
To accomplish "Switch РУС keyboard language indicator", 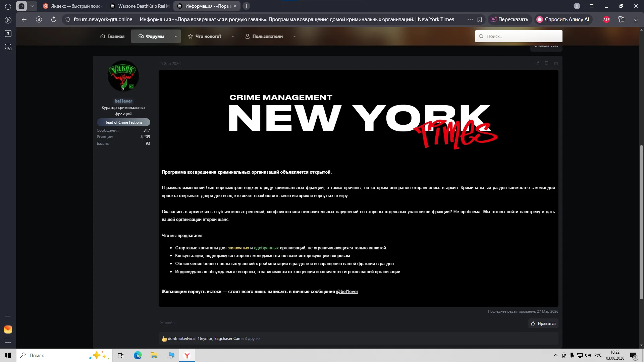I will (598, 355).
